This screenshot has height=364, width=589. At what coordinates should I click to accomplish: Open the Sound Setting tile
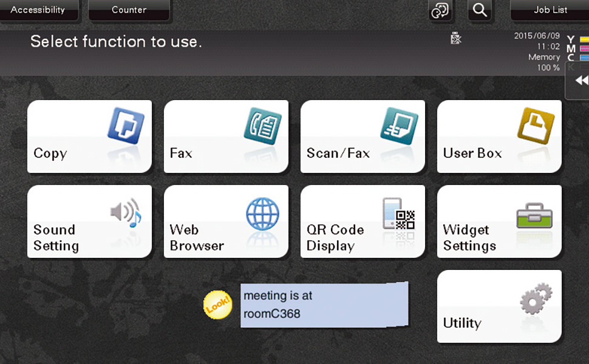pos(89,221)
